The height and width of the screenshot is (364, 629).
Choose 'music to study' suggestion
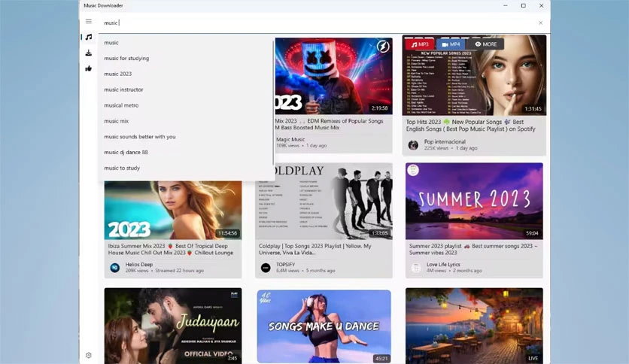click(187, 168)
